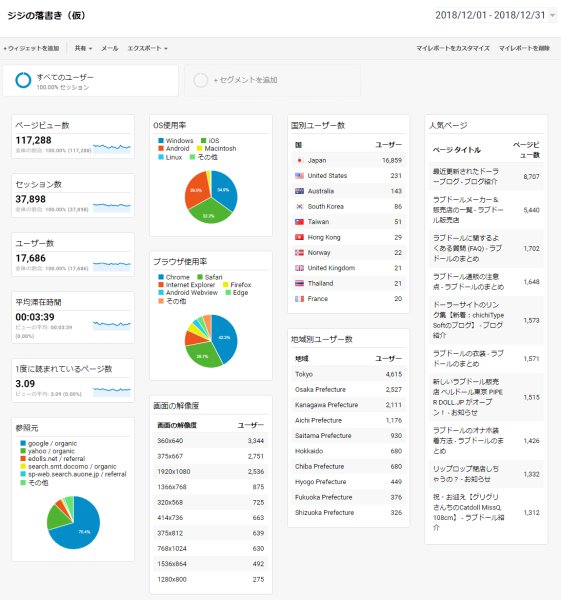Image resolution: width=561 pixels, height=600 pixels.
Task: Click マイレポートをカスタマイズ link
Action: pyautogui.click(x=453, y=48)
